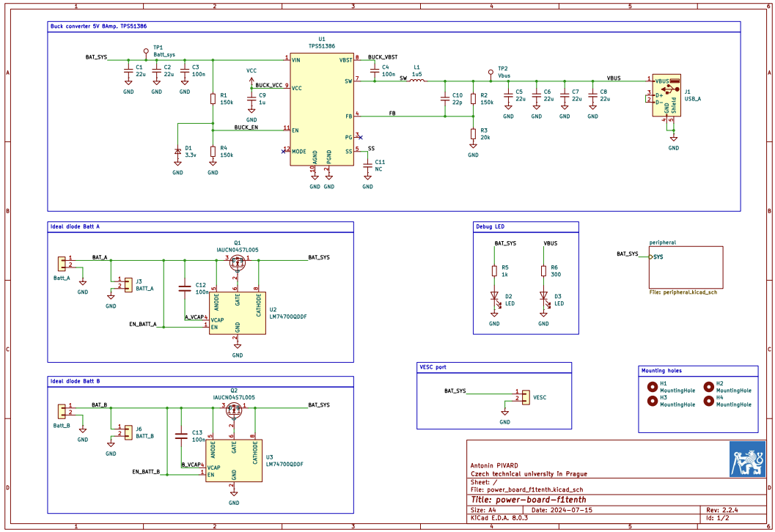Click the VBUS net label

(x=614, y=75)
